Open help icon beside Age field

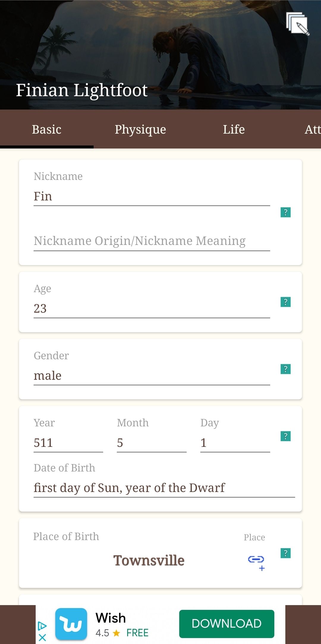coord(285,302)
